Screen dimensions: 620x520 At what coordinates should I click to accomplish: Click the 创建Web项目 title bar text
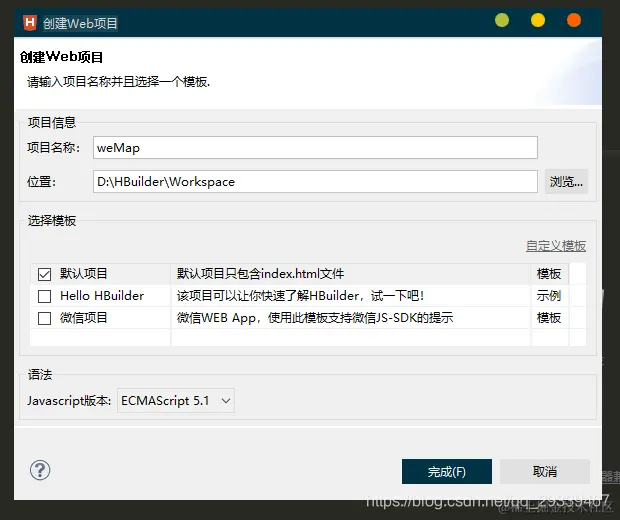(x=80, y=23)
